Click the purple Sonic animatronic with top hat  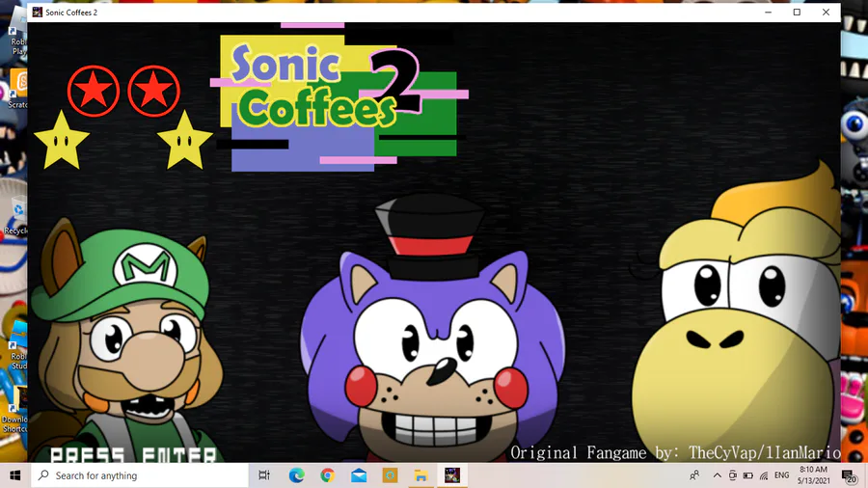433,329
